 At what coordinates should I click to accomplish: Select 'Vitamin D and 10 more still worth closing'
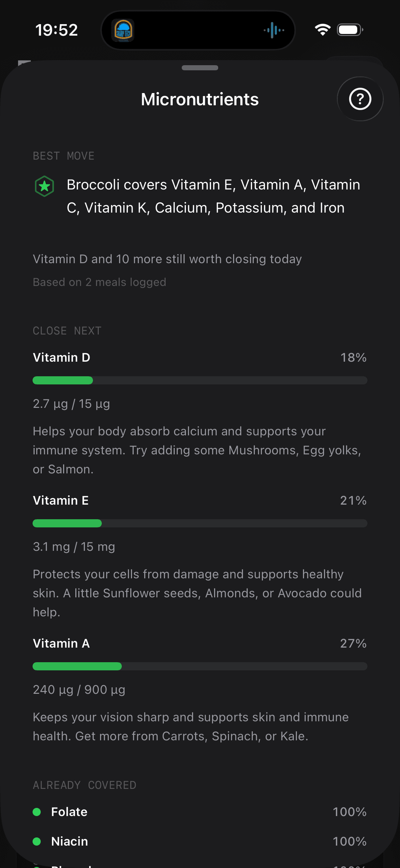167,259
